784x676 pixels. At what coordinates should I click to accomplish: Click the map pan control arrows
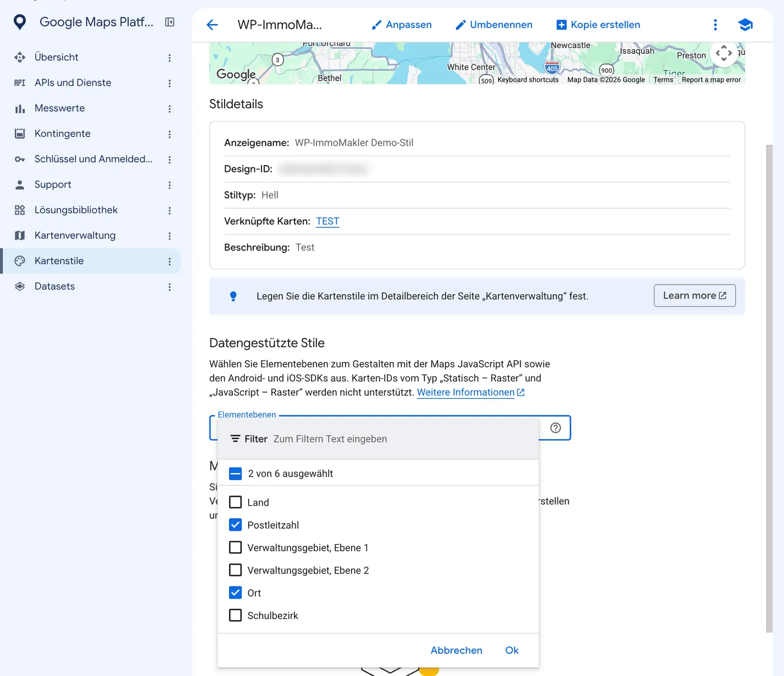[724, 53]
